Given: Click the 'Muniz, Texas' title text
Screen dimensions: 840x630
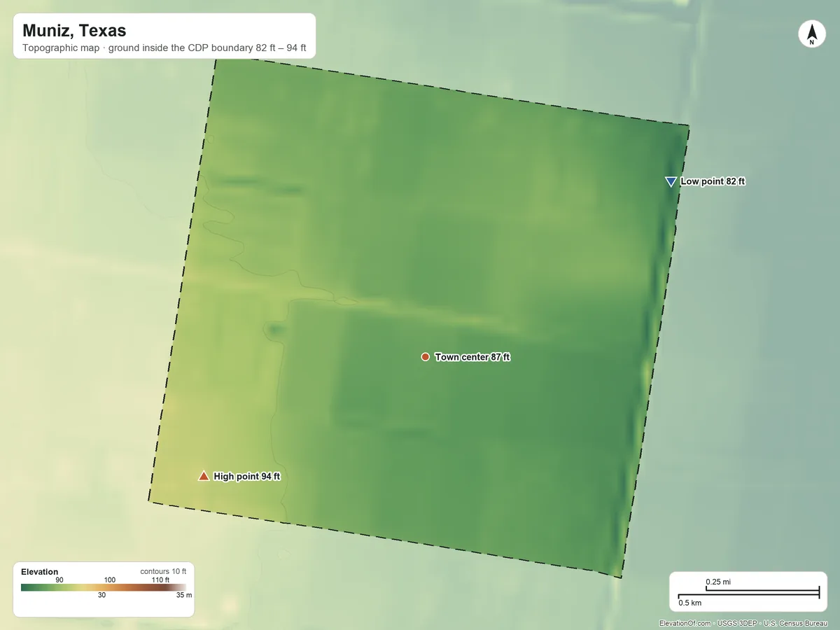Looking at the screenshot, I should tap(74, 31).
